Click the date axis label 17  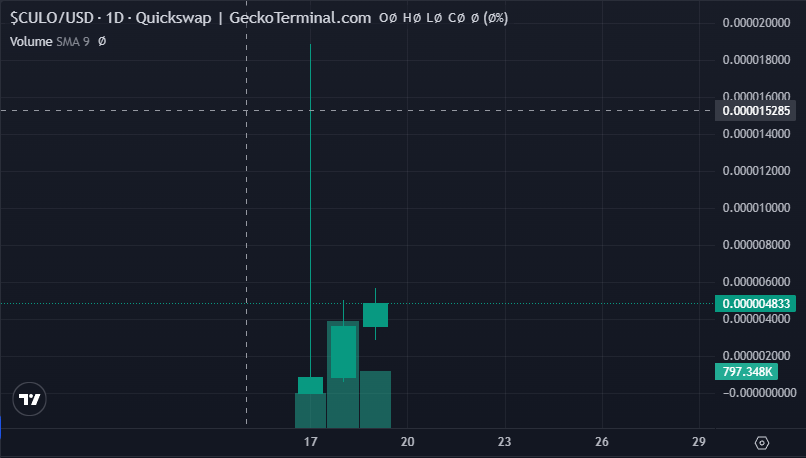click(x=310, y=442)
